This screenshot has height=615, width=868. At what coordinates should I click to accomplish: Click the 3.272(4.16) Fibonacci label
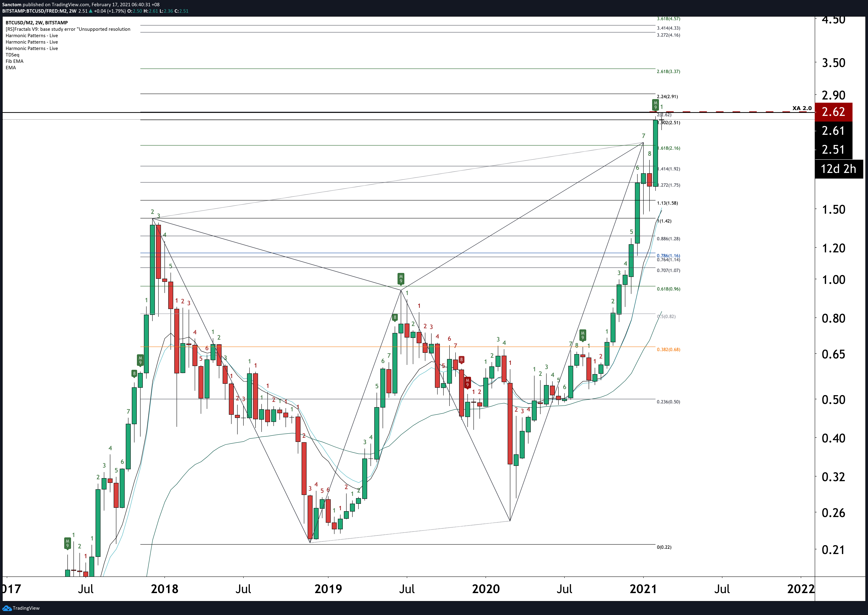point(668,35)
